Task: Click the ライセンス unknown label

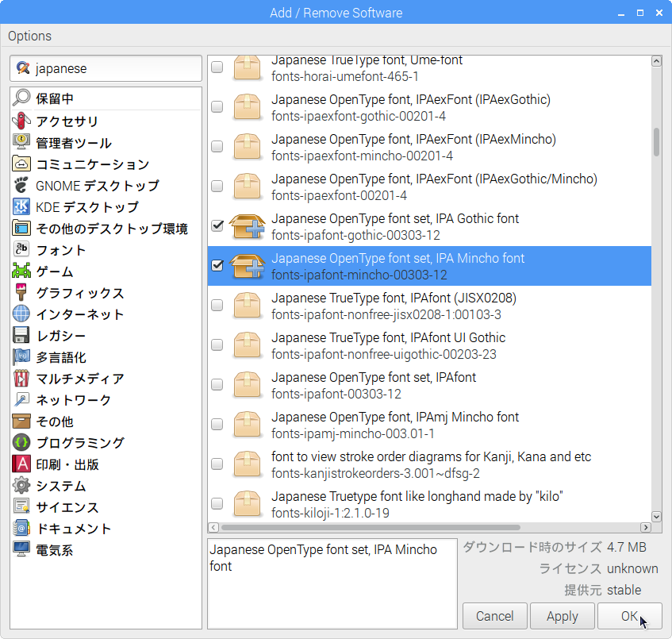Action: coord(598,568)
